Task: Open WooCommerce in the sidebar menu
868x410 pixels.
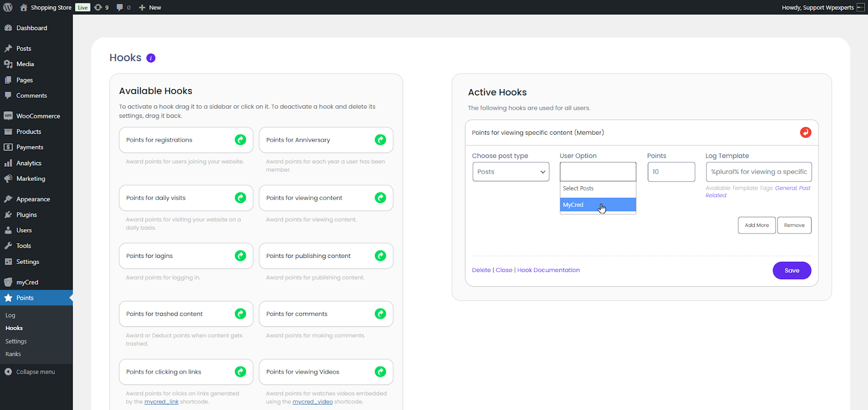Action: [x=38, y=116]
